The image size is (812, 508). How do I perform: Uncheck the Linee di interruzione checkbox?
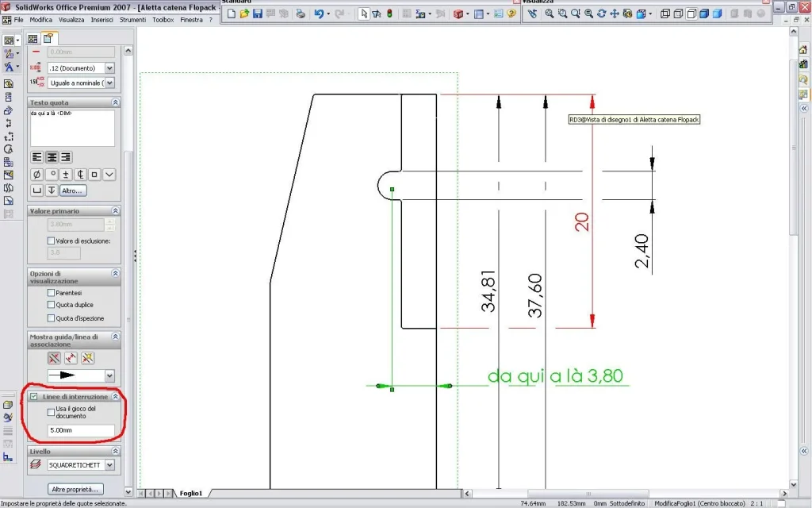[x=33, y=397]
